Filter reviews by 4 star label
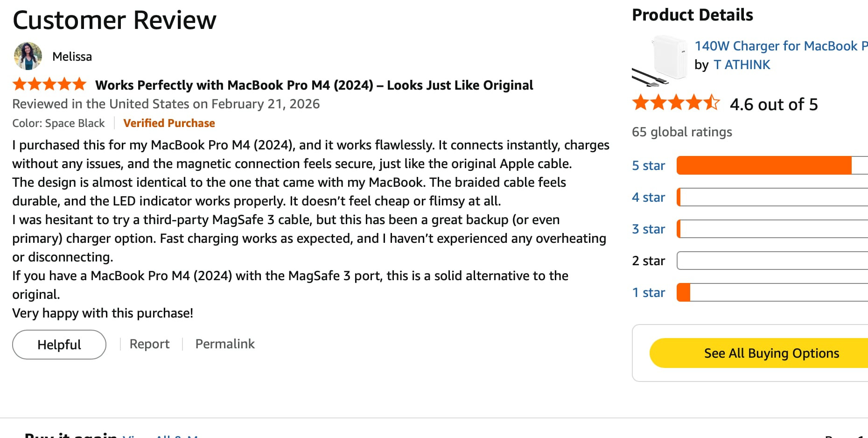868x438 pixels. [648, 198]
